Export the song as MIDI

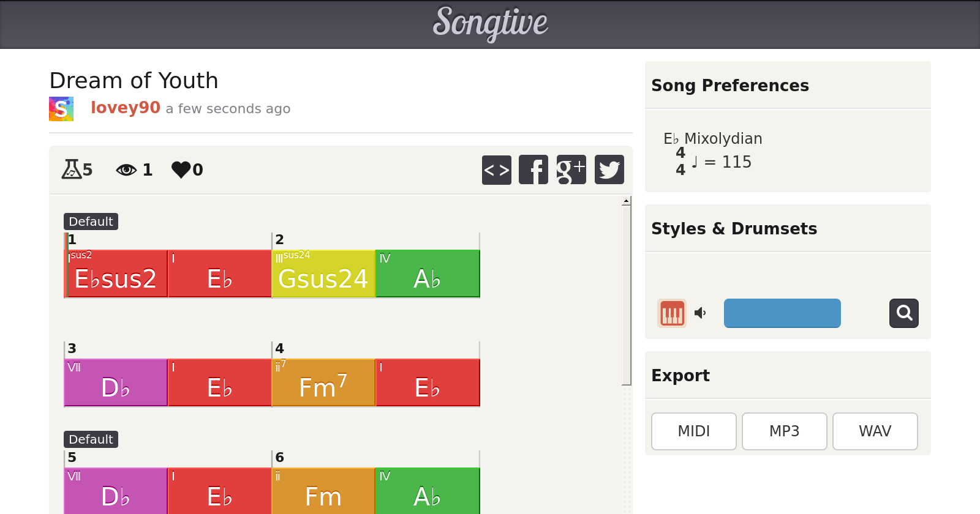pyautogui.click(x=693, y=431)
